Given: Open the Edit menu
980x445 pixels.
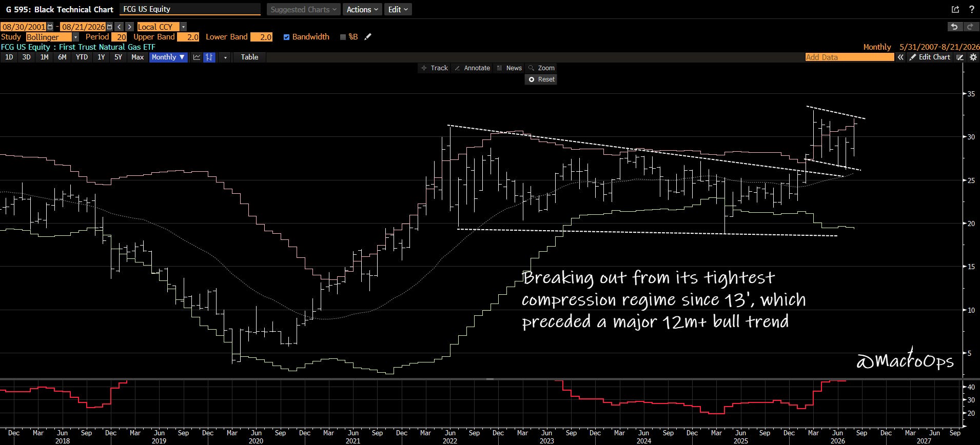Looking at the screenshot, I should (x=398, y=9).
